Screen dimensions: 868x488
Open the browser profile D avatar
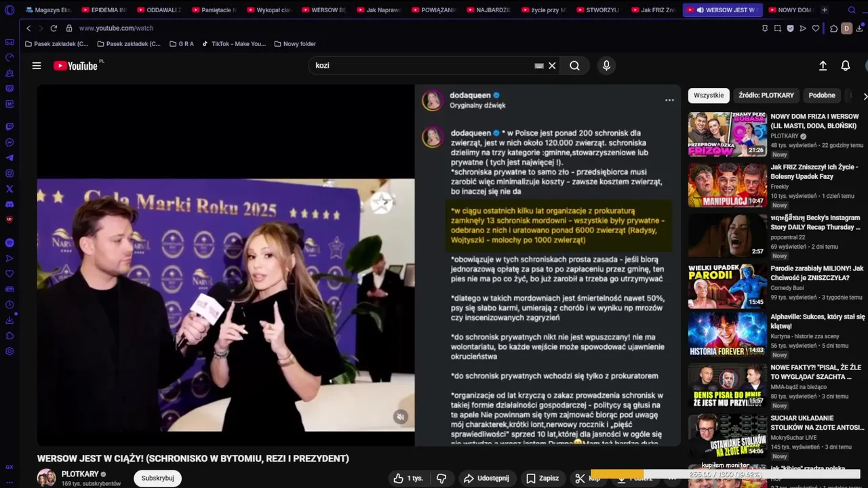[x=846, y=28]
